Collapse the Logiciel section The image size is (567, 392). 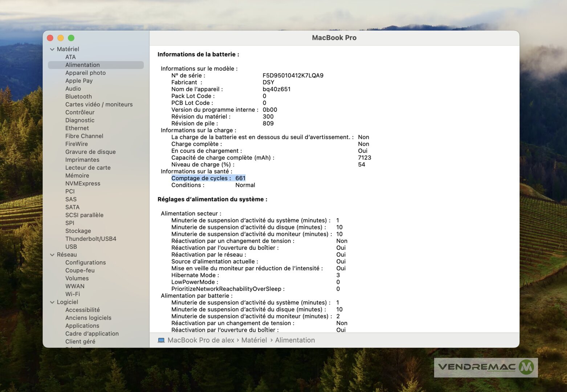pos(52,302)
